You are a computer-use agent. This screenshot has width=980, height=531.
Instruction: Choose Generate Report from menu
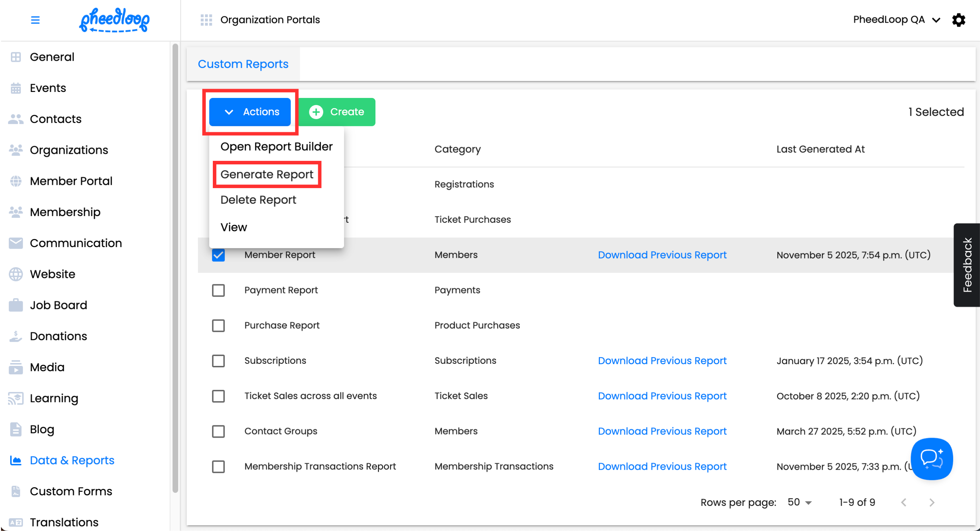coord(267,174)
